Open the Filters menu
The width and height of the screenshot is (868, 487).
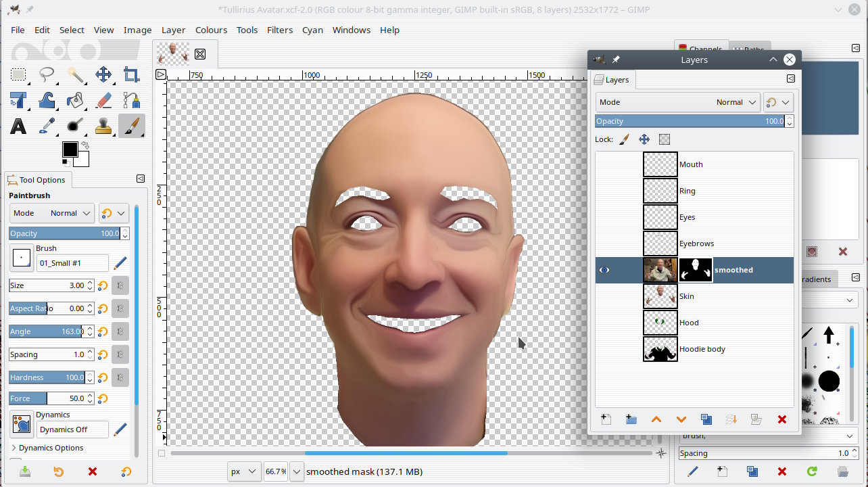(x=279, y=30)
